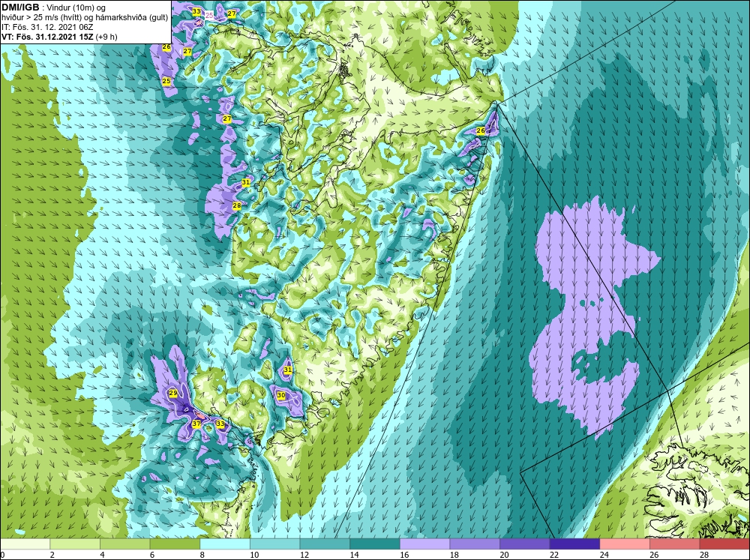
Task: Select the 26–28 m/s salmon legend swatch
Action: [x=674, y=544]
